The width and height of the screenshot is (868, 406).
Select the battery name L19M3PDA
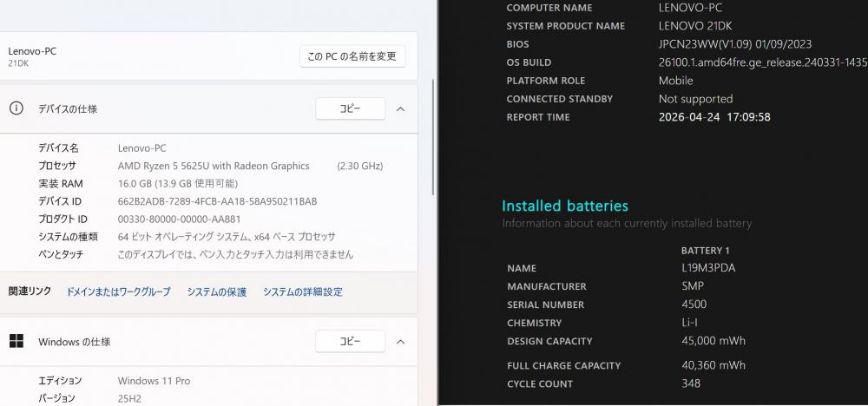click(x=708, y=268)
